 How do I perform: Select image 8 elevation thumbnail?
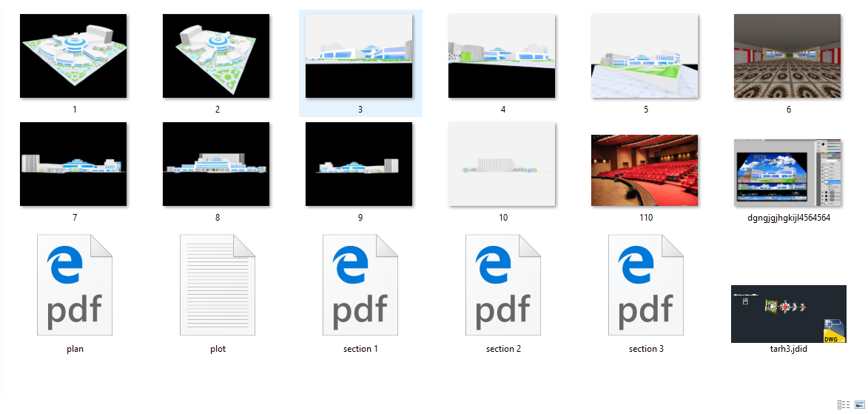pyautogui.click(x=217, y=164)
